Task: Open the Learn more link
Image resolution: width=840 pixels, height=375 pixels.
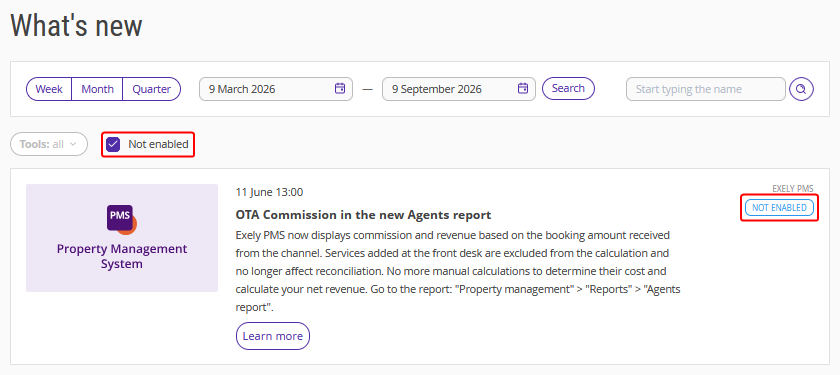Action: (x=273, y=336)
